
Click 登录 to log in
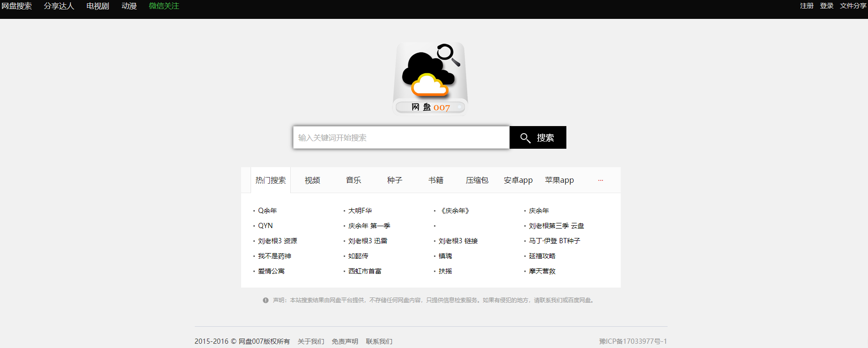tap(826, 6)
